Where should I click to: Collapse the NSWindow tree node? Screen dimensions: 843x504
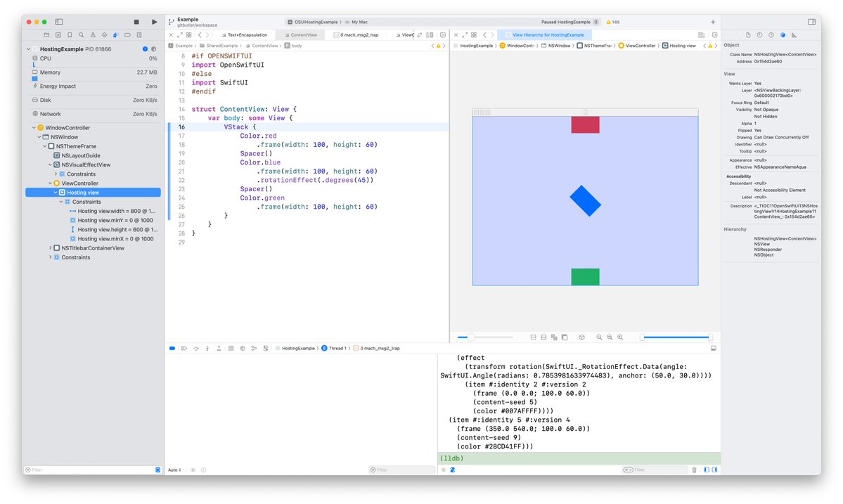[39, 137]
